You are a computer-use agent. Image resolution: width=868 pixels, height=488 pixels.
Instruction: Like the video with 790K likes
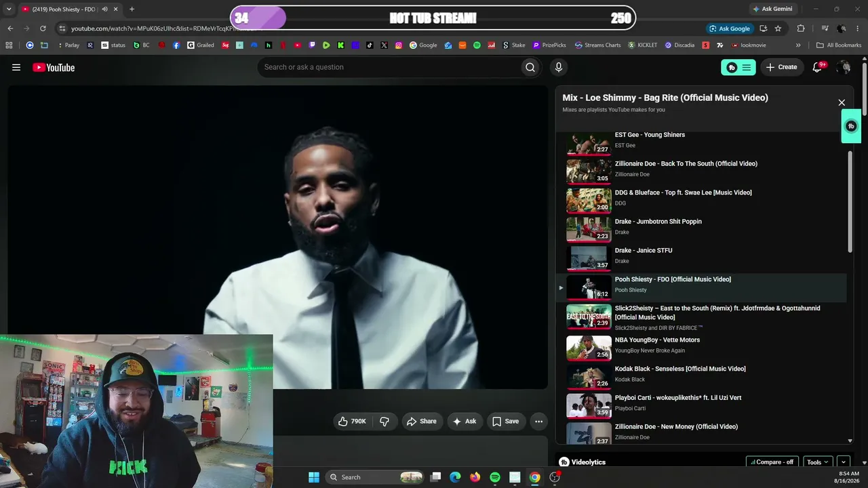tap(352, 421)
